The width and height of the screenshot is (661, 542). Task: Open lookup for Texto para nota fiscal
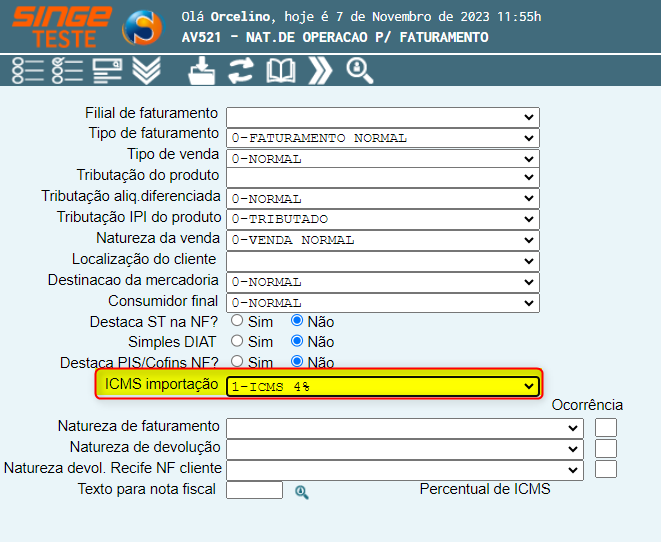coord(302,492)
